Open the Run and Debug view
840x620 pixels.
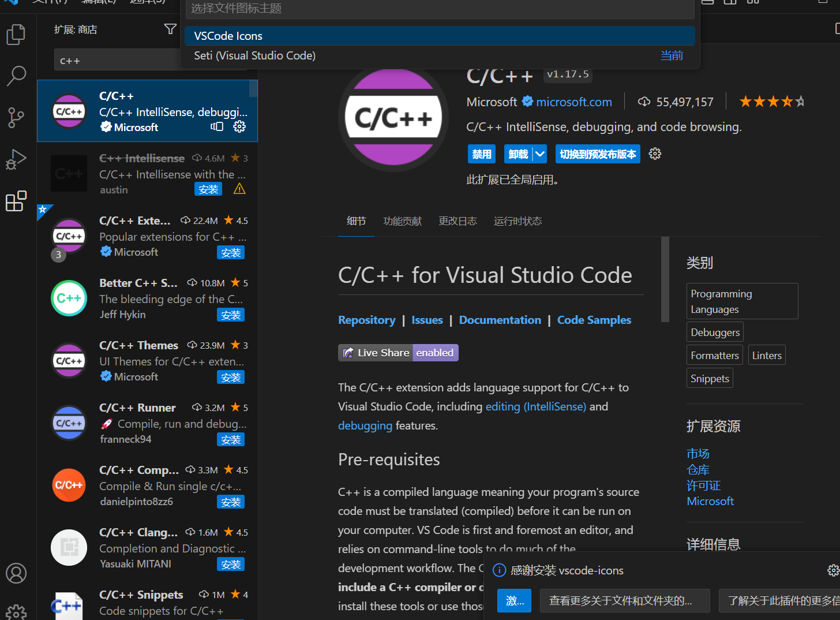pos(16,159)
